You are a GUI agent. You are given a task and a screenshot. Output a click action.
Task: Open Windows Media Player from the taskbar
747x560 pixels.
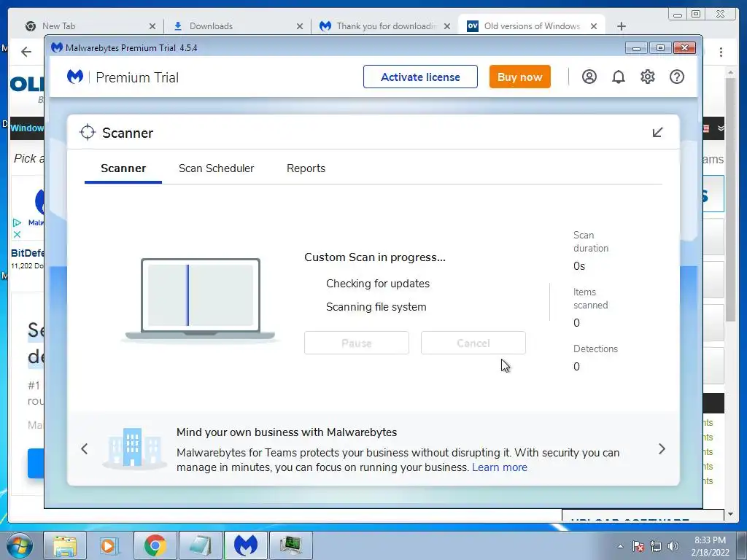[108, 545]
